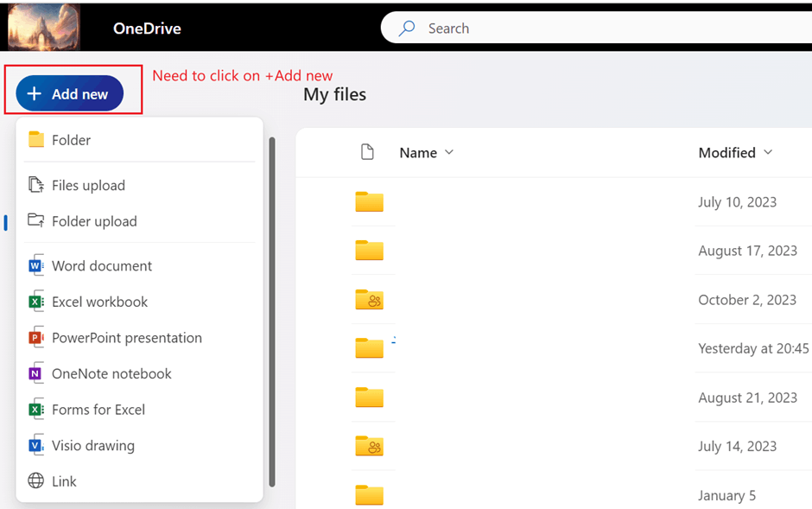Click the profile picture thumbnail
The image size is (812, 509).
[x=44, y=27]
